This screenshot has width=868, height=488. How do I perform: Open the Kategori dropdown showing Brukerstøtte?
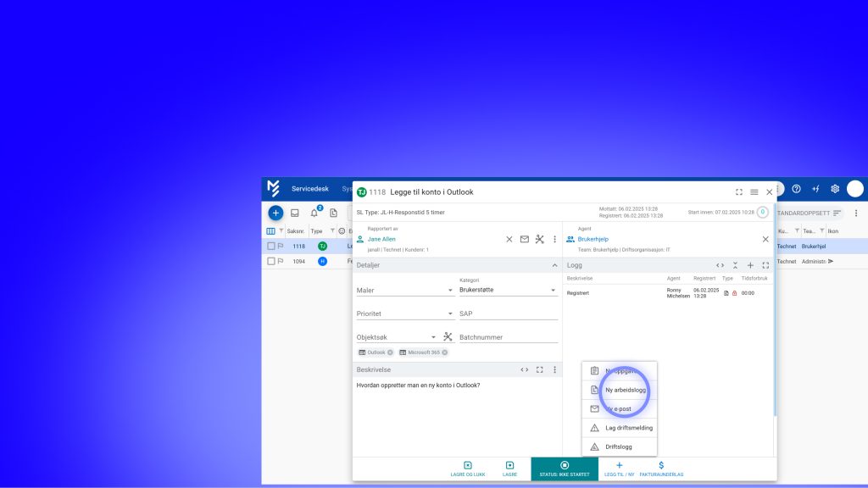pos(509,290)
